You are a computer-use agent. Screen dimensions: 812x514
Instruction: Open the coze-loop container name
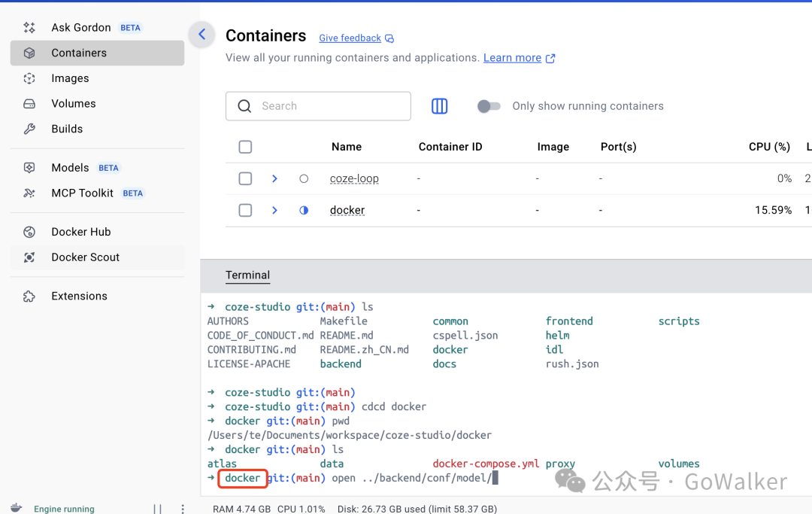coord(354,179)
